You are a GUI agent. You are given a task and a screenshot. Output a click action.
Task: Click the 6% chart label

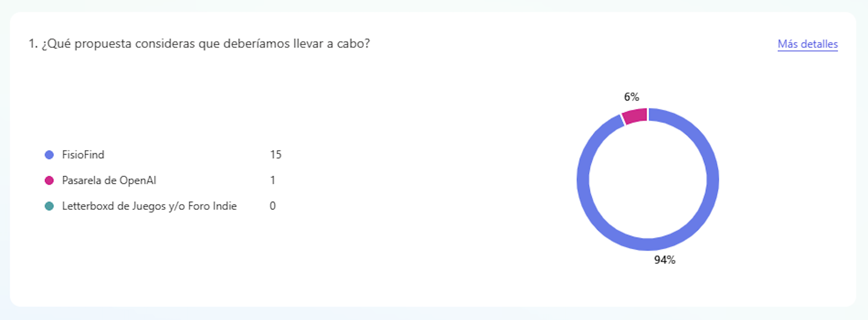[632, 97]
